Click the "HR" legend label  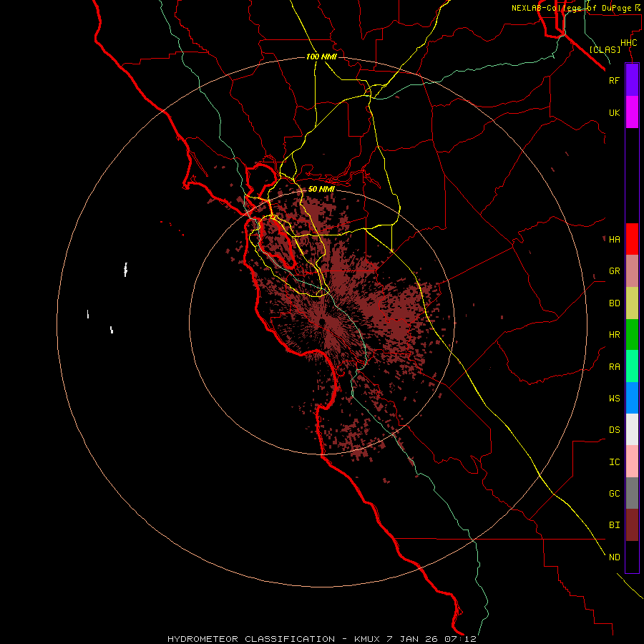click(614, 335)
